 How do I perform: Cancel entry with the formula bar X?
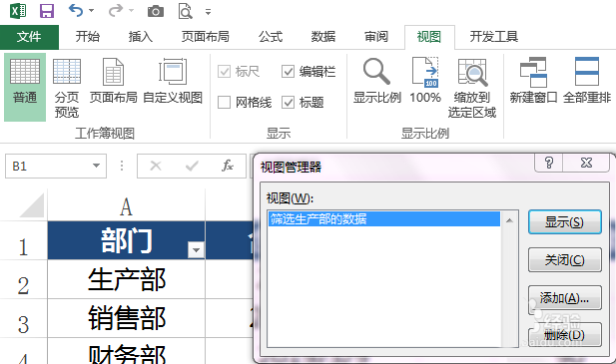tap(156, 166)
